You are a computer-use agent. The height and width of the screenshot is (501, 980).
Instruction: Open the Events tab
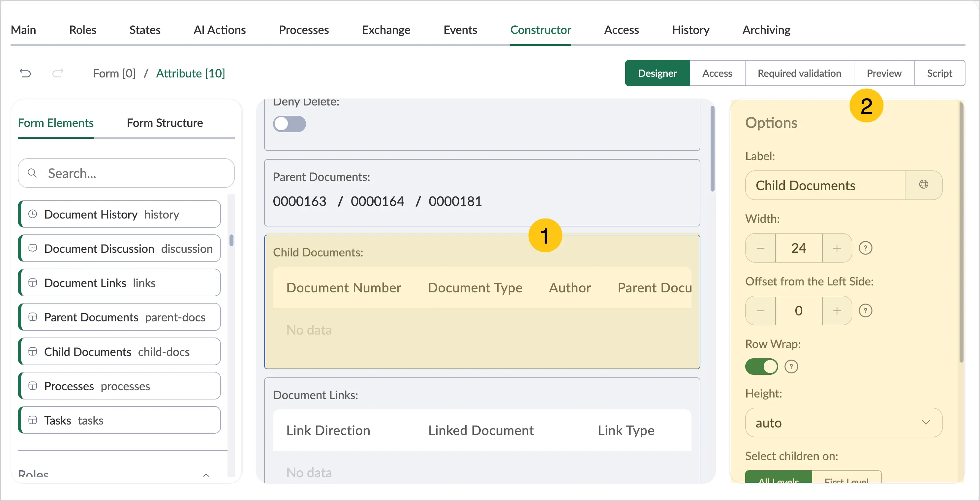point(460,30)
